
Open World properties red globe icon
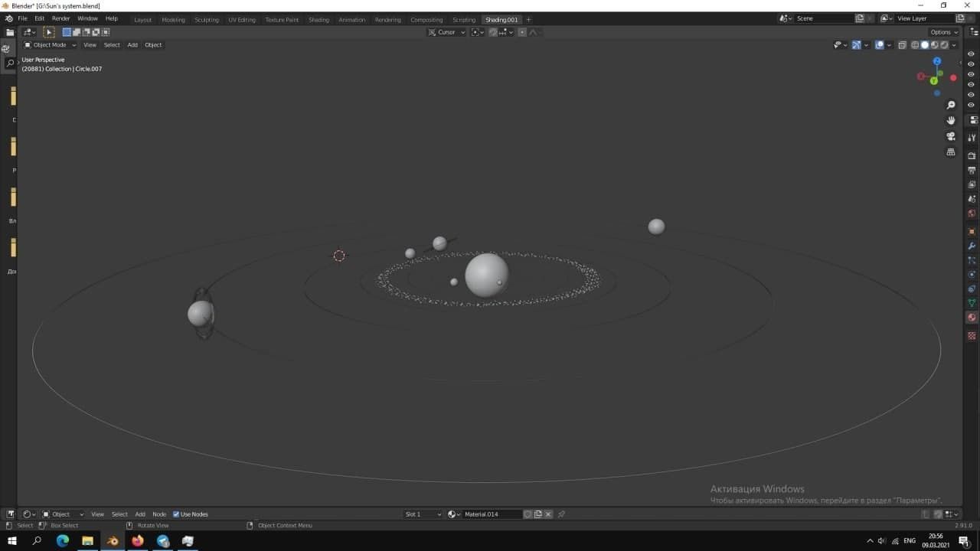click(972, 214)
